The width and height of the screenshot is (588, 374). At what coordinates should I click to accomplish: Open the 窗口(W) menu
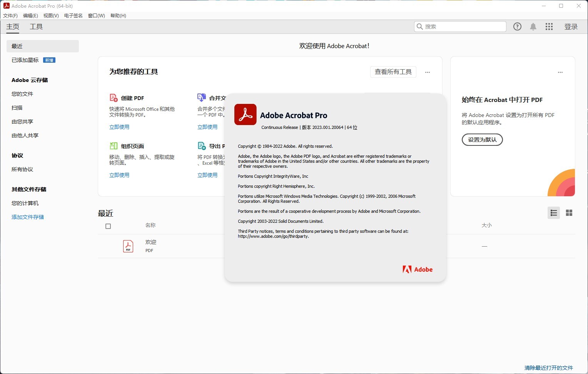pyautogui.click(x=97, y=16)
